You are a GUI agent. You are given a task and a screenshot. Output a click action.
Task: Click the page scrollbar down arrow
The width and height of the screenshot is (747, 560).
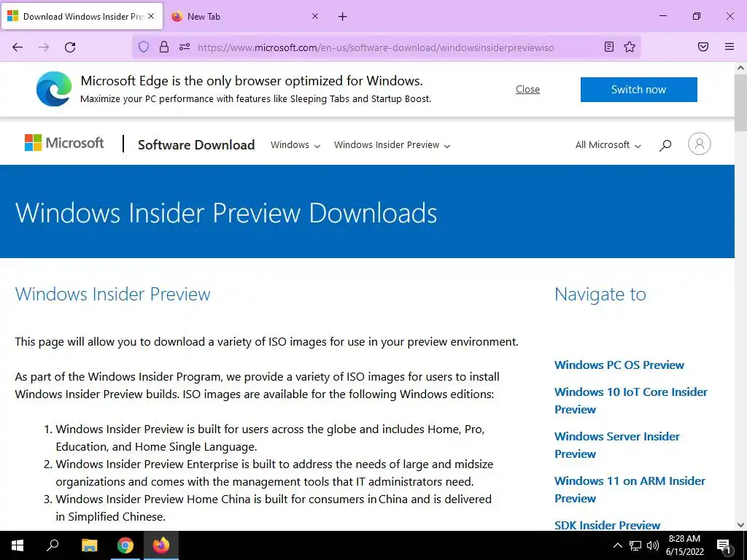tap(740, 525)
